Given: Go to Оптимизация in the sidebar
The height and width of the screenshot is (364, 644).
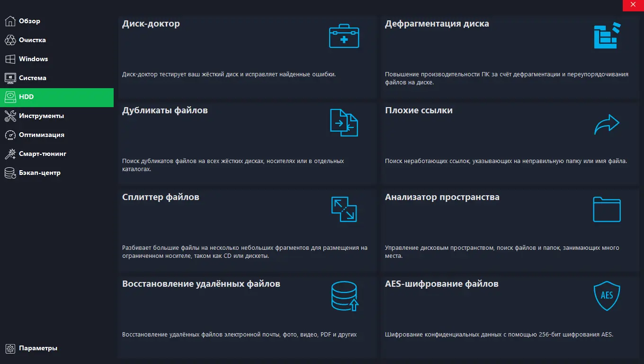Looking at the screenshot, I should [x=57, y=135].
